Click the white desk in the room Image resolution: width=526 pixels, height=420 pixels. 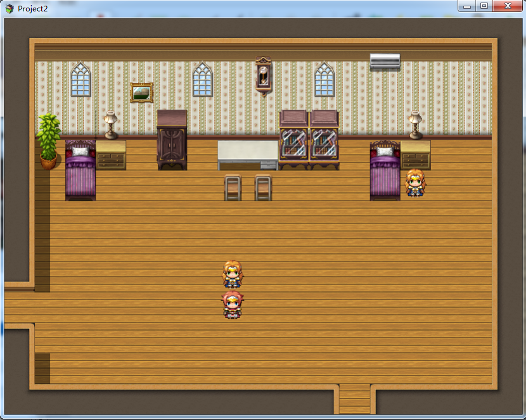point(248,155)
